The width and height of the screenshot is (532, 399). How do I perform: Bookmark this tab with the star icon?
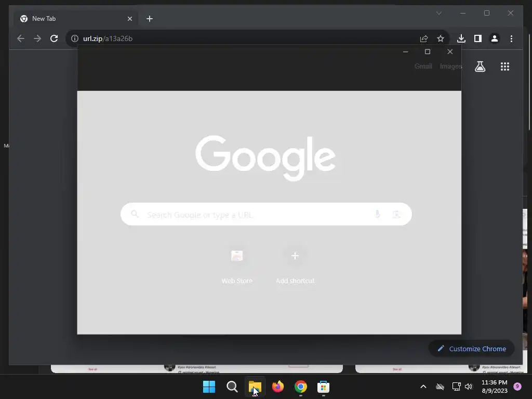coord(441,38)
